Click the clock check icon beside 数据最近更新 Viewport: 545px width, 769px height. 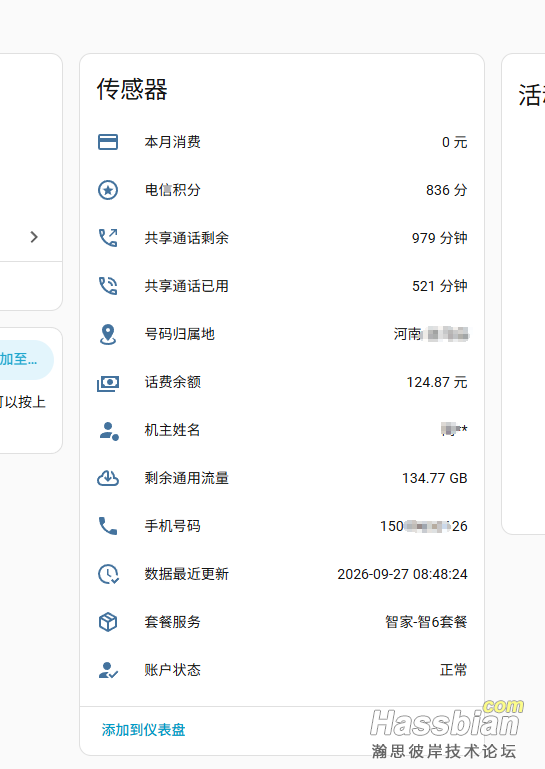tap(108, 574)
